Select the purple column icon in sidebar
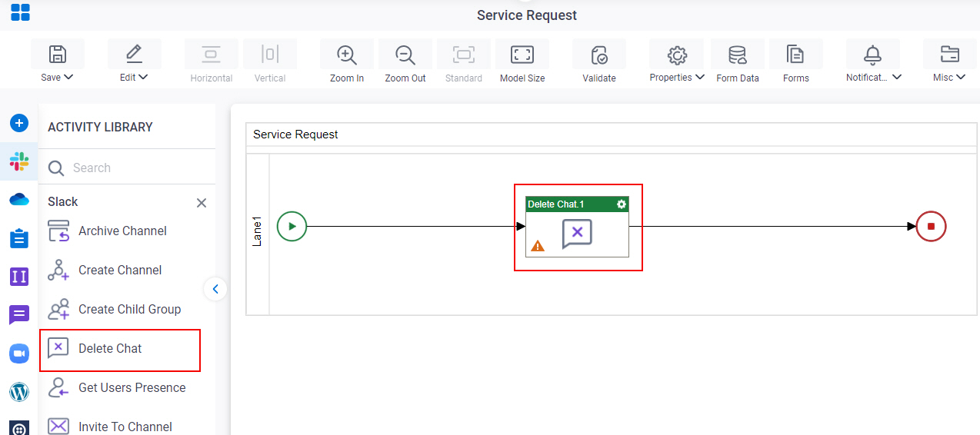Screen dimensions: 980x435 coord(19,277)
